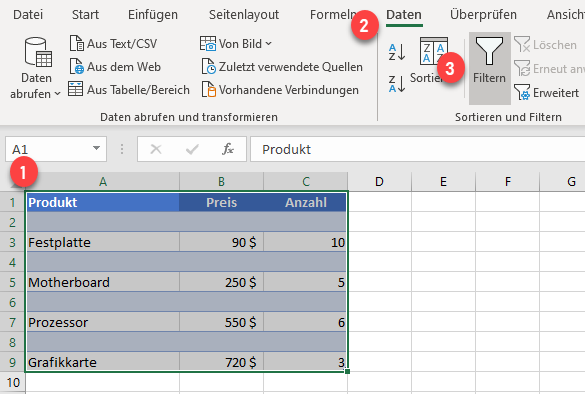585x394 pixels.
Task: Click the Produkt header cell
Action: pyautogui.click(x=103, y=202)
